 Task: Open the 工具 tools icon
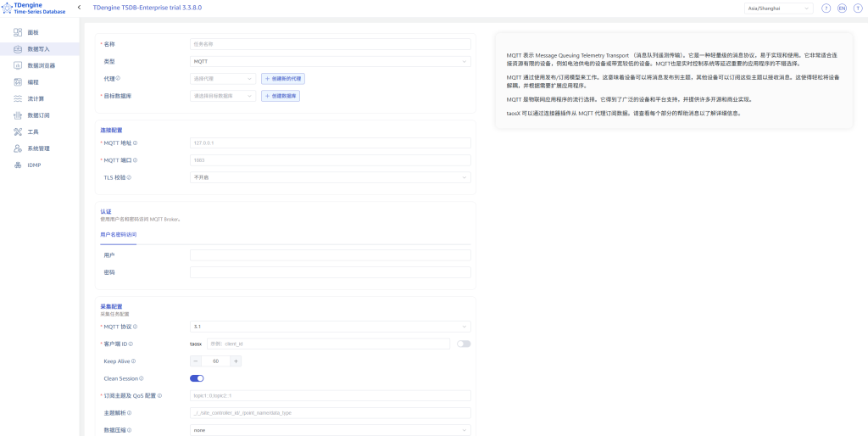click(18, 131)
